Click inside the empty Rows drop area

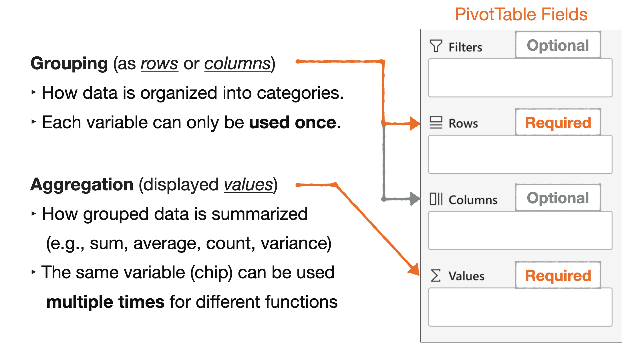(x=520, y=154)
